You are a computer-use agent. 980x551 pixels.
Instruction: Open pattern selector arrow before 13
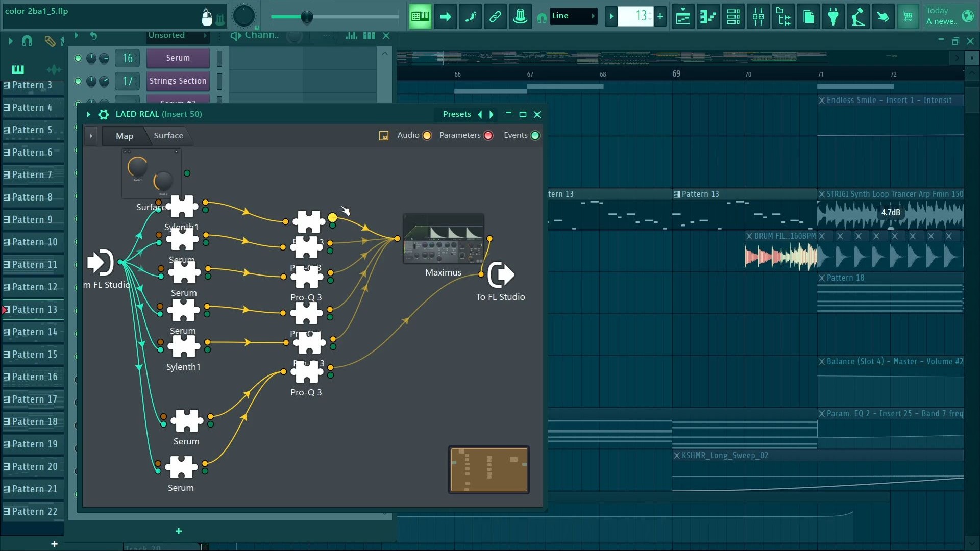tap(611, 16)
